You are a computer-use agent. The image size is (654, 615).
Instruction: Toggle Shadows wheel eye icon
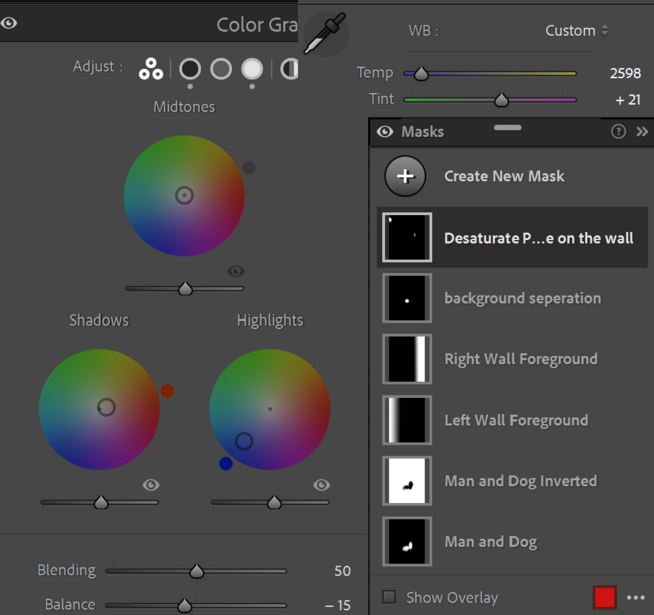(x=151, y=485)
